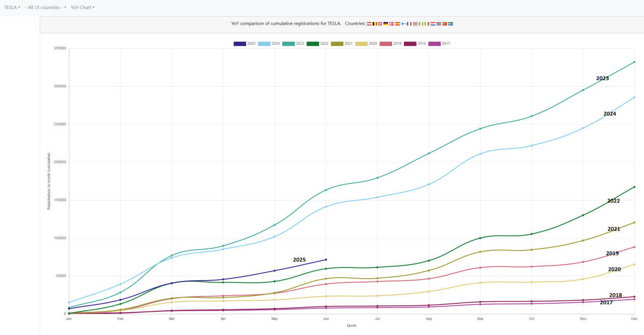Select the Germany flag in countries list
The image size is (644, 335).
click(386, 24)
